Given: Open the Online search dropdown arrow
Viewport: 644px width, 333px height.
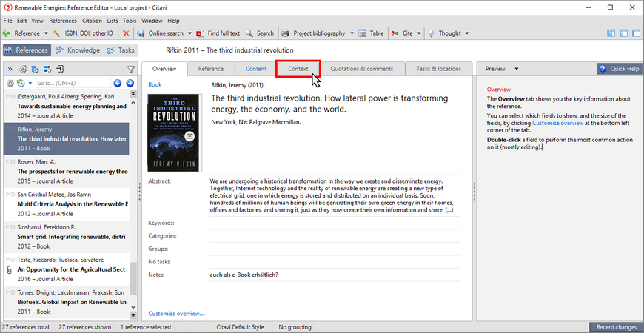Looking at the screenshot, I should 189,33.
